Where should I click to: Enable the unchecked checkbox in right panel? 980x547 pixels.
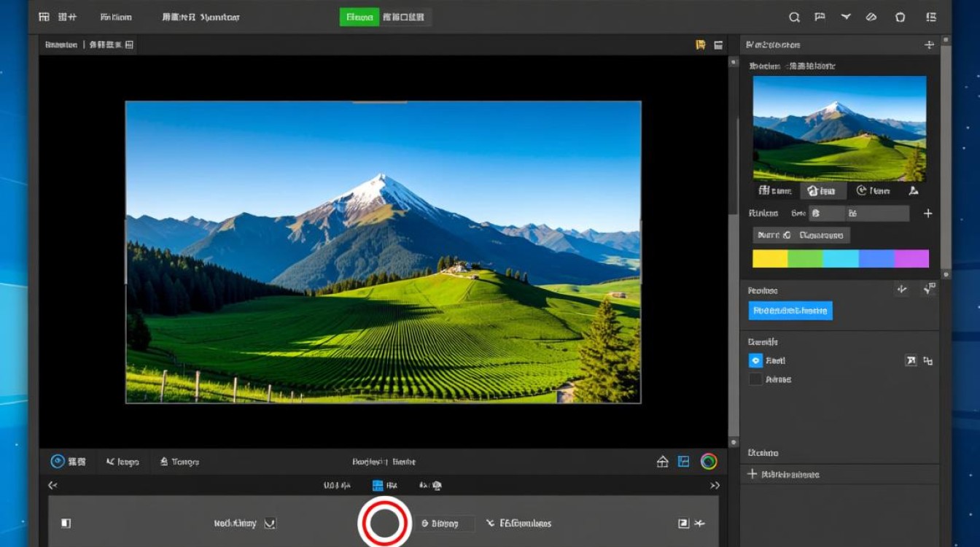coord(755,379)
